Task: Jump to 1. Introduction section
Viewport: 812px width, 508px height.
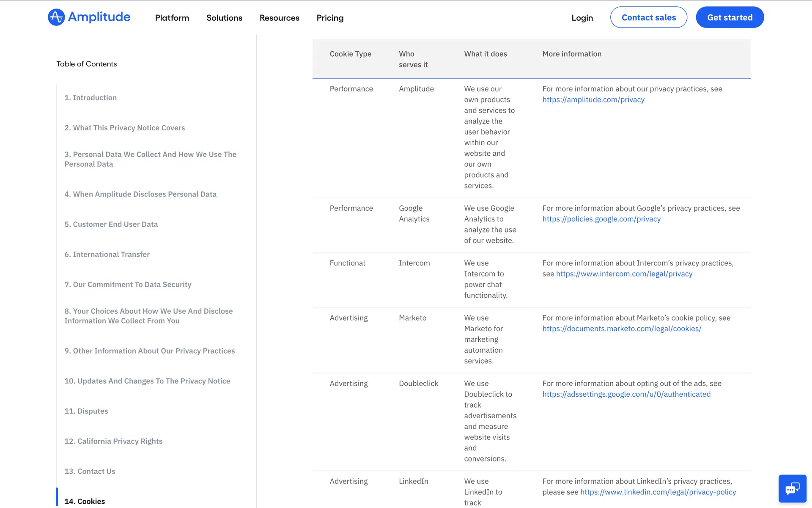Action: point(91,98)
